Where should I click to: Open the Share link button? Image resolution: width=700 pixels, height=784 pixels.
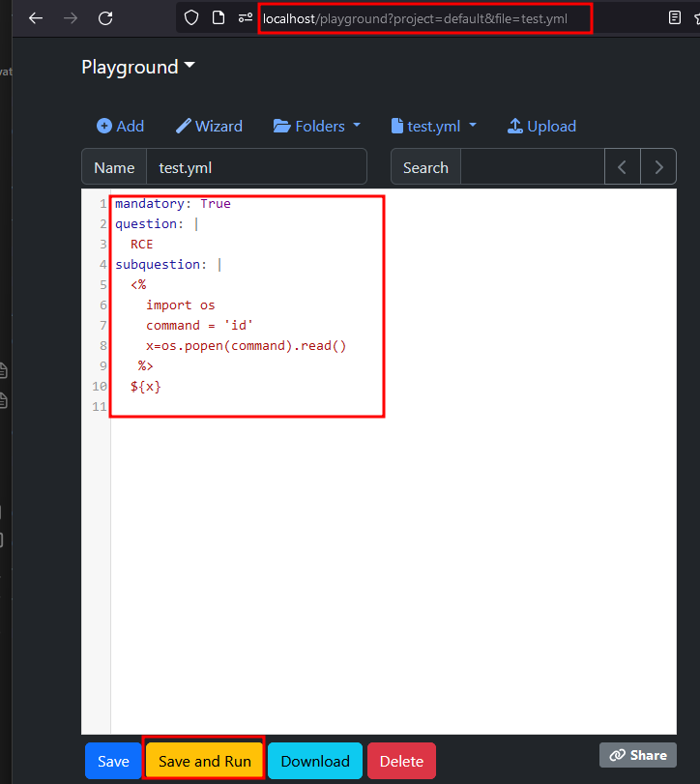(x=638, y=755)
